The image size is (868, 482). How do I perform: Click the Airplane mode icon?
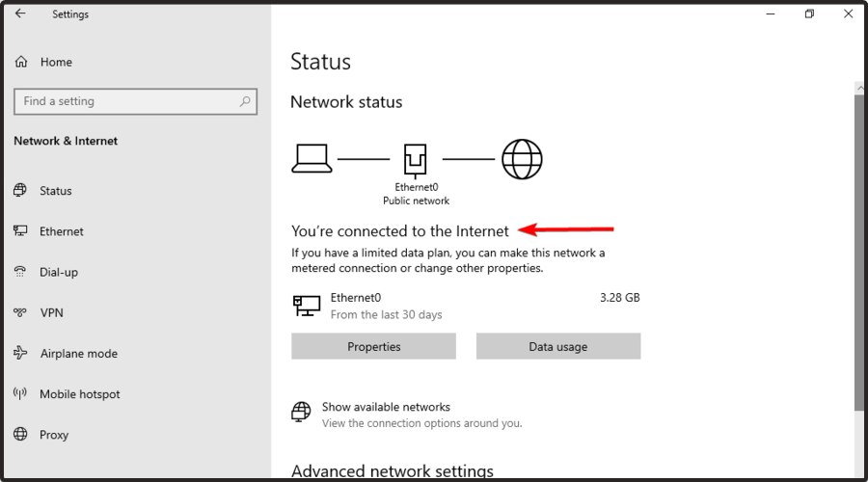[20, 354]
